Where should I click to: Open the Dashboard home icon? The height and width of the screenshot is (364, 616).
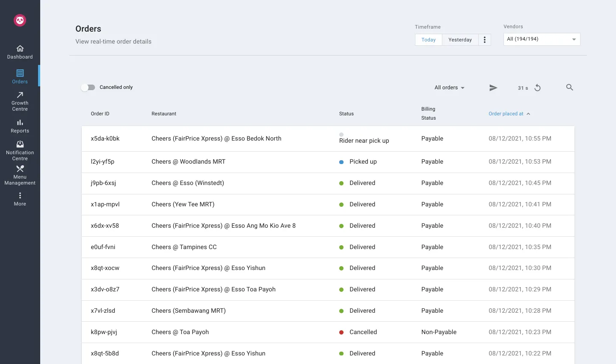pyautogui.click(x=20, y=48)
